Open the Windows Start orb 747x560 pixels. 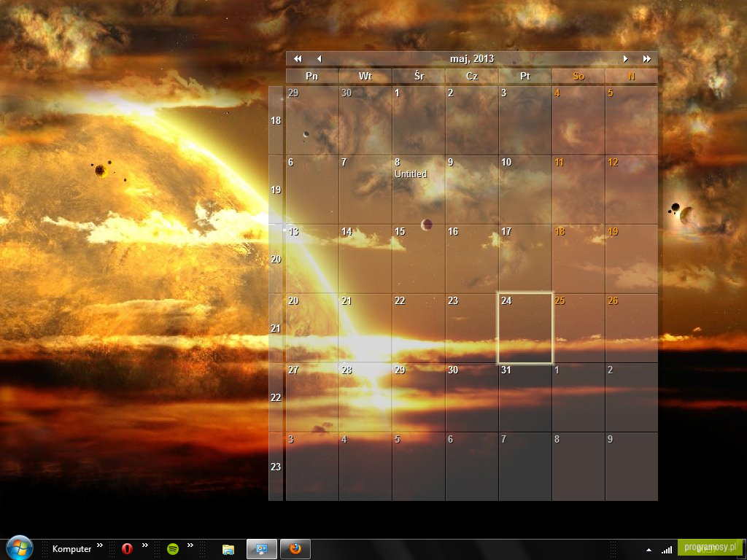pyautogui.click(x=20, y=548)
